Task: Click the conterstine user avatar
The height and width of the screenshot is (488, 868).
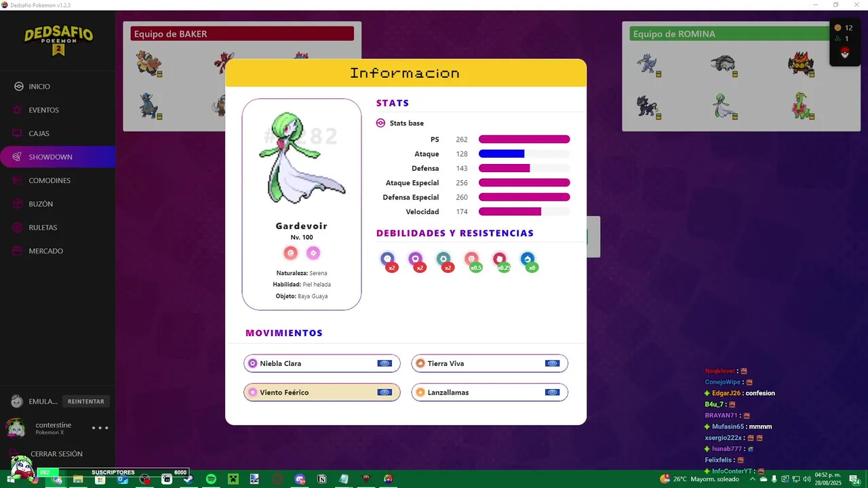Action: (x=16, y=428)
